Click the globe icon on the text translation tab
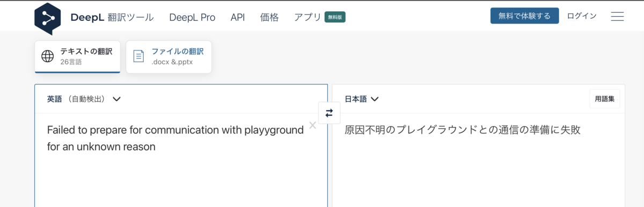The width and height of the screenshot is (644, 207). pyautogui.click(x=48, y=56)
